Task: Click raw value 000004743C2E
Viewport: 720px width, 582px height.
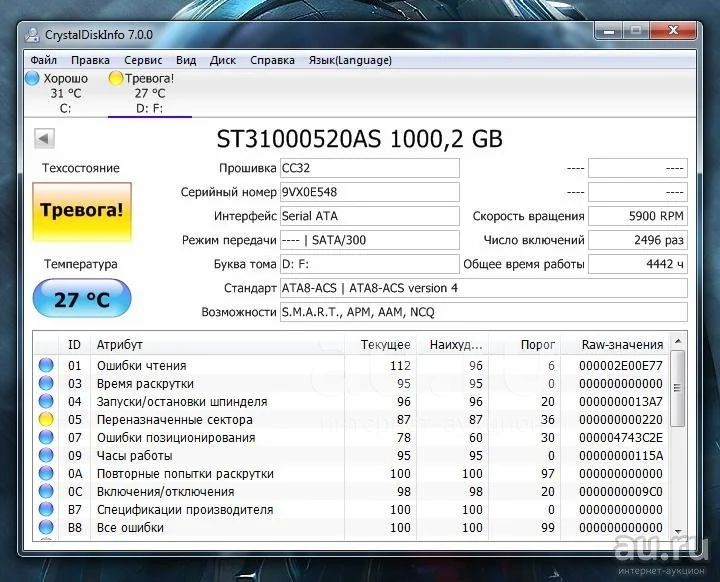Action: (x=621, y=437)
